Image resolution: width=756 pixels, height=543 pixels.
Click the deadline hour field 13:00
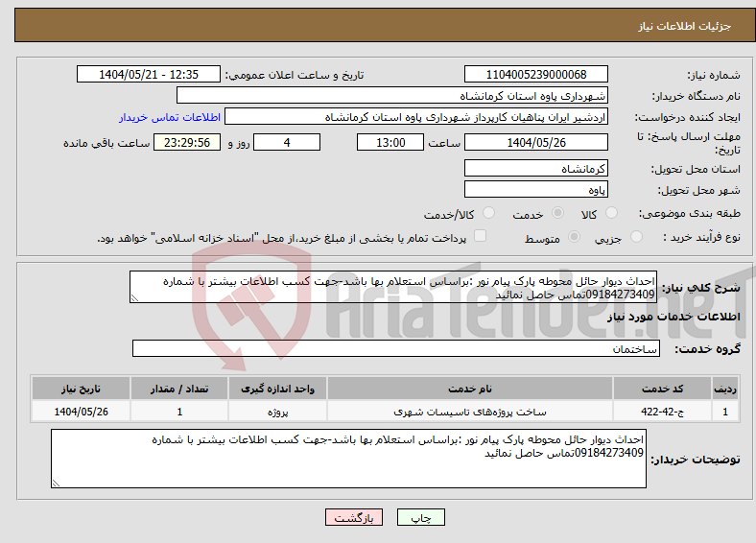[390, 142]
